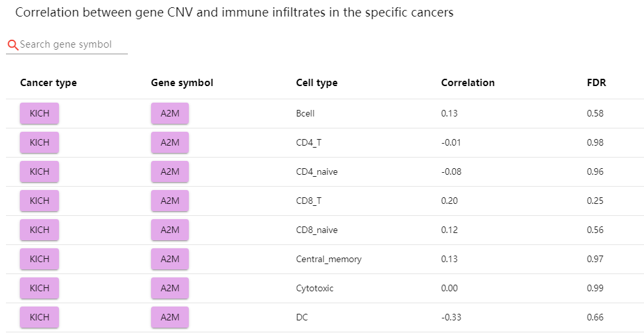Click A2M tag in CD4_naive row
Viewport: 644px width, 333px height.
coord(170,171)
